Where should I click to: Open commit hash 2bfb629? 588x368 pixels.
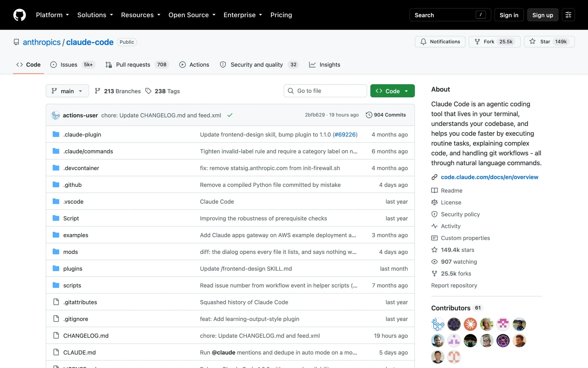(x=315, y=115)
